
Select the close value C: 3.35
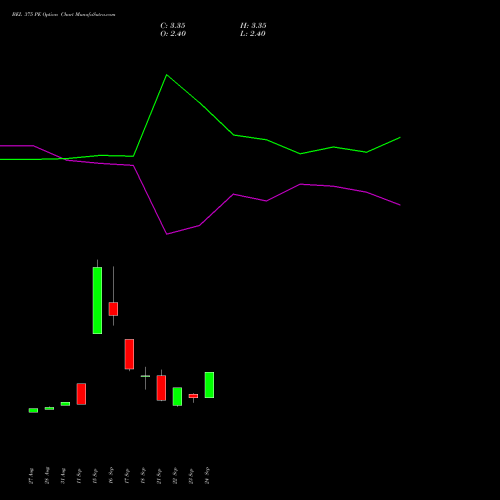[x=173, y=26]
